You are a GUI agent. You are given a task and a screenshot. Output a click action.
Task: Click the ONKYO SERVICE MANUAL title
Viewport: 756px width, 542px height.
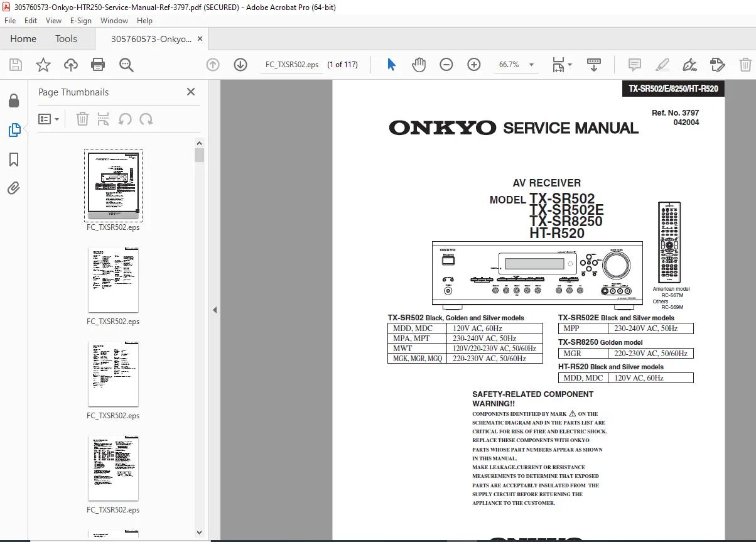[x=514, y=128]
